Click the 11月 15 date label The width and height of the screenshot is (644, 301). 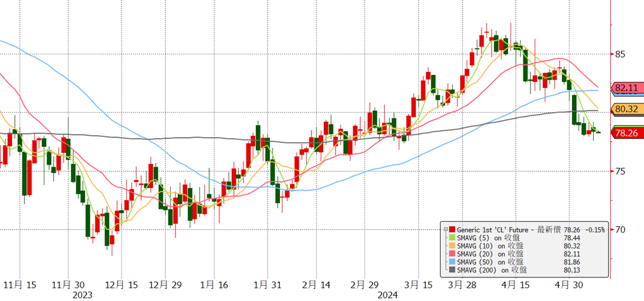[x=21, y=284]
